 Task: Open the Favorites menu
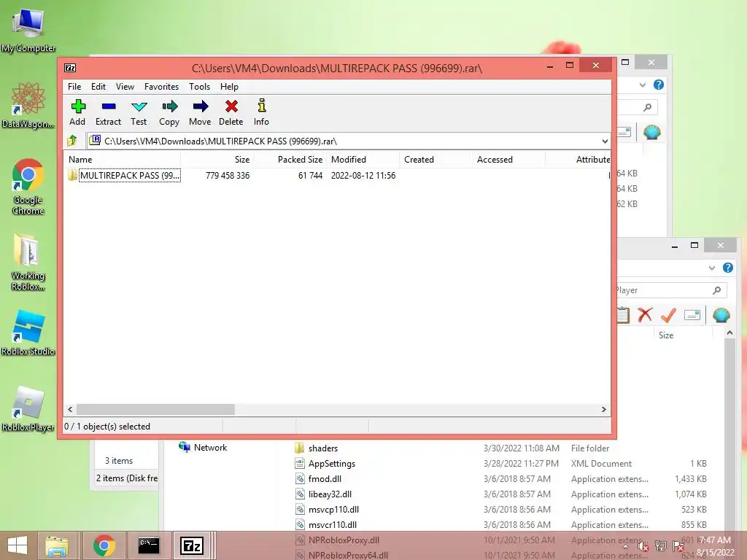tap(161, 87)
